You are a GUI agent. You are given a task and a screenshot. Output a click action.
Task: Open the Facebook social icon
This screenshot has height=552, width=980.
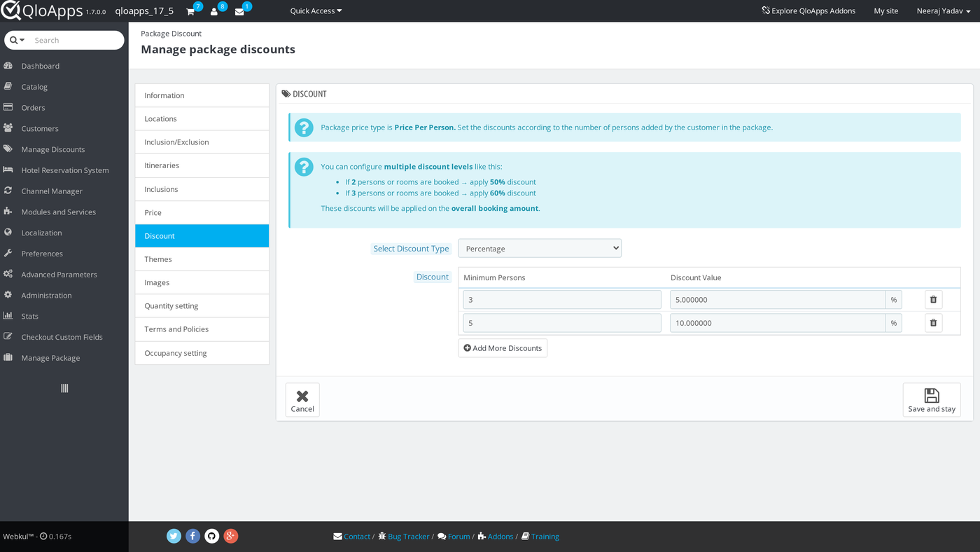(x=192, y=536)
